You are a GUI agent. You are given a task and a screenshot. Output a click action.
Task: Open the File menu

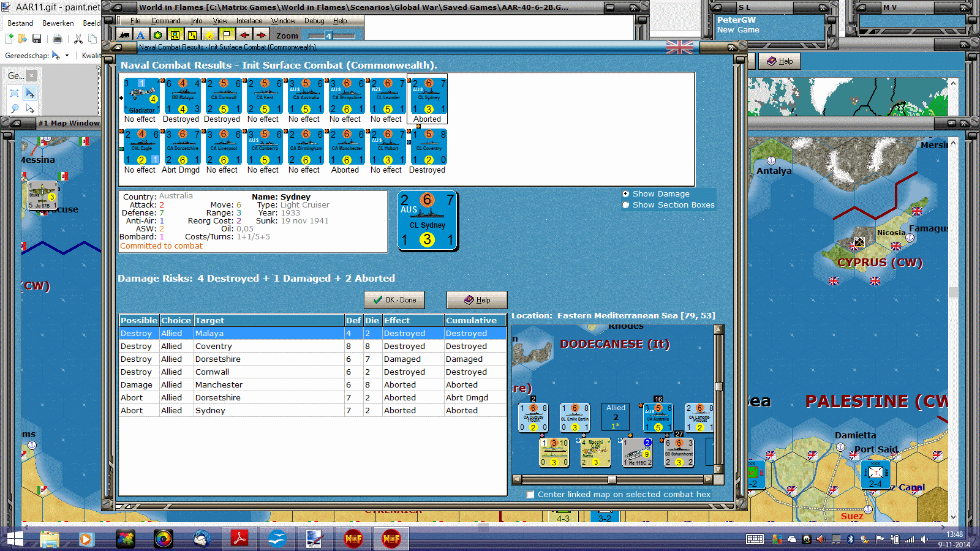pos(135,21)
